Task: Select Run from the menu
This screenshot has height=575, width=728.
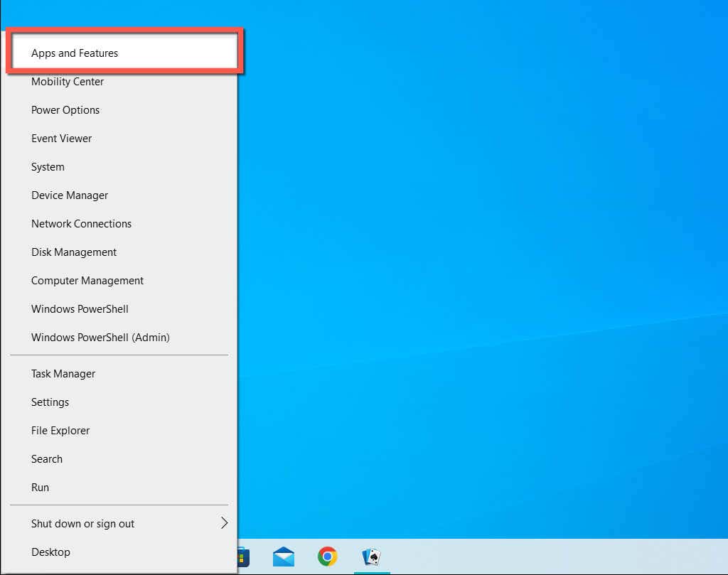Action: click(x=40, y=488)
